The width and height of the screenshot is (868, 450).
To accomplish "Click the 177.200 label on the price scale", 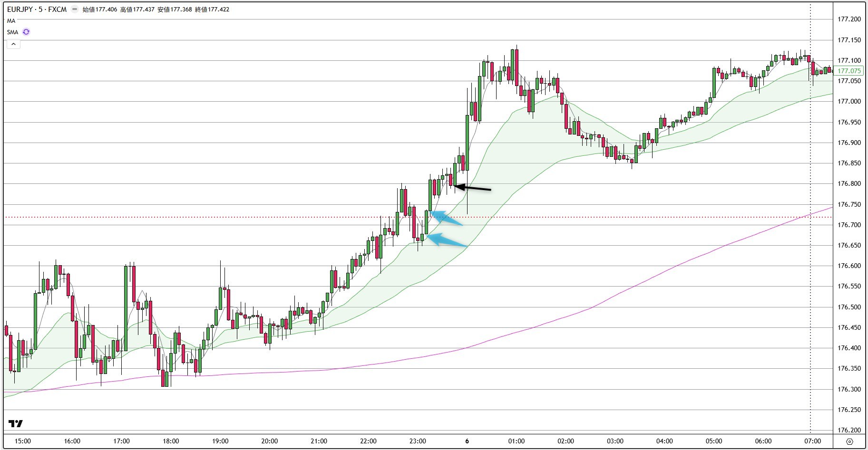I will tap(849, 19).
